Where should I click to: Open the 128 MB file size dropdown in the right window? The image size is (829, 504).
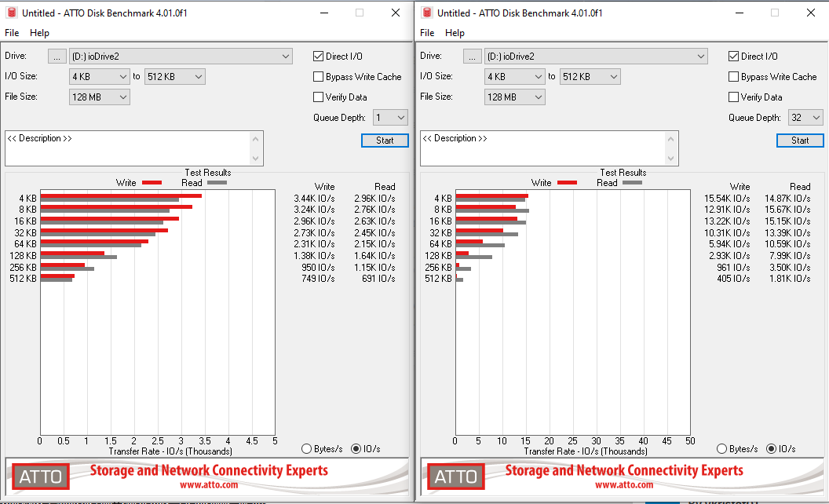514,97
